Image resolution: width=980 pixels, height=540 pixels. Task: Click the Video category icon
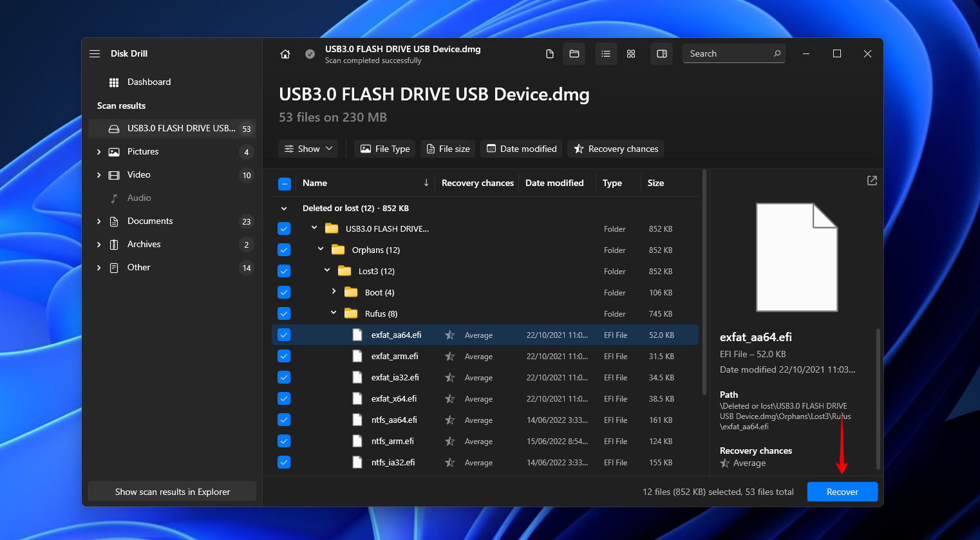coord(114,175)
